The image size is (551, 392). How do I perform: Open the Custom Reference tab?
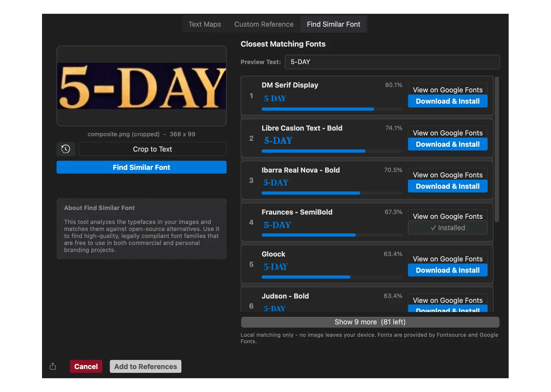click(x=264, y=24)
